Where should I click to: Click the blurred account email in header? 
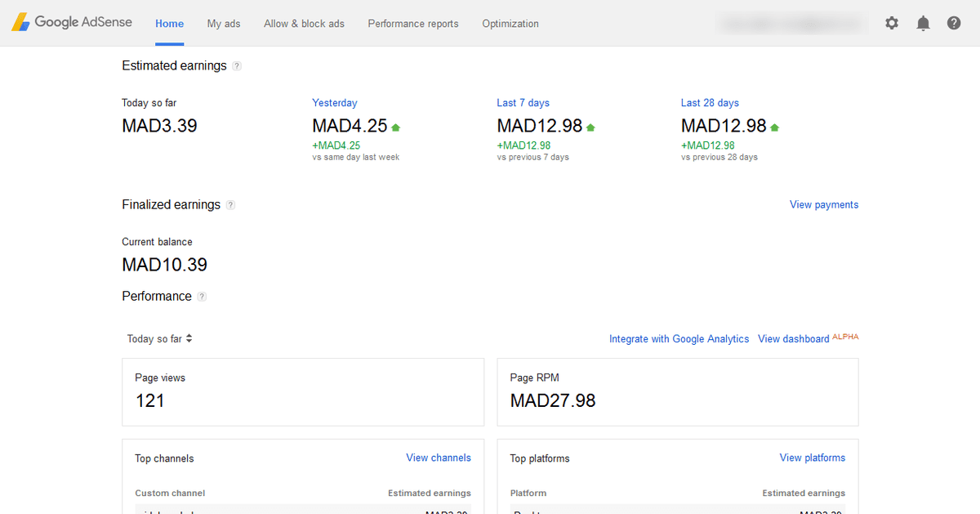tap(789, 24)
